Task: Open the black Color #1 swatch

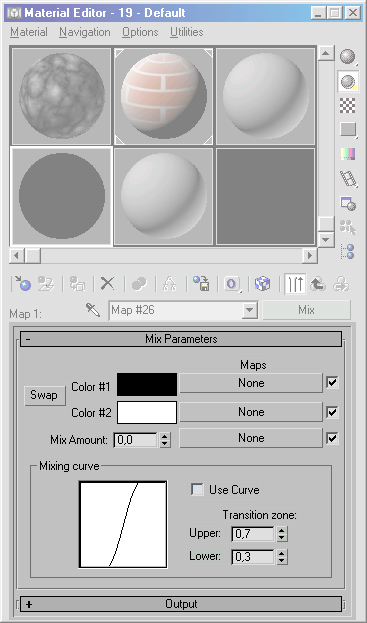Action: [x=147, y=385]
